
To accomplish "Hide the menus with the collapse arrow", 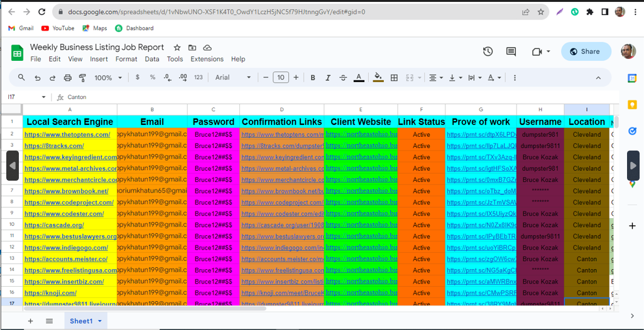I will click(x=598, y=77).
